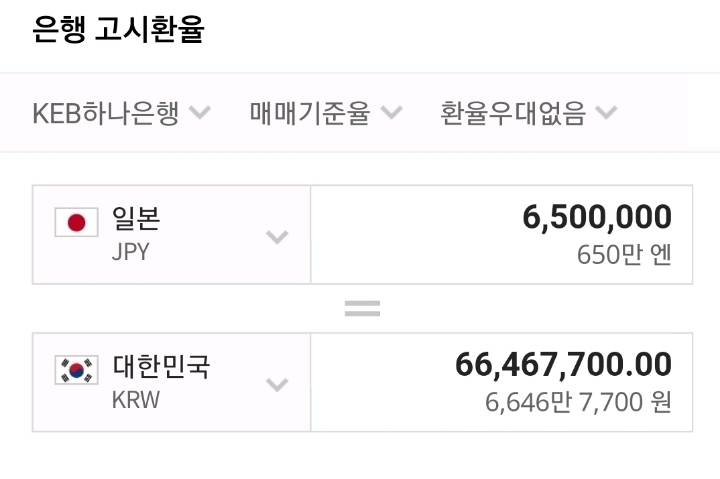
Task: Select the 매매기준율 rate type label
Action: (x=310, y=113)
